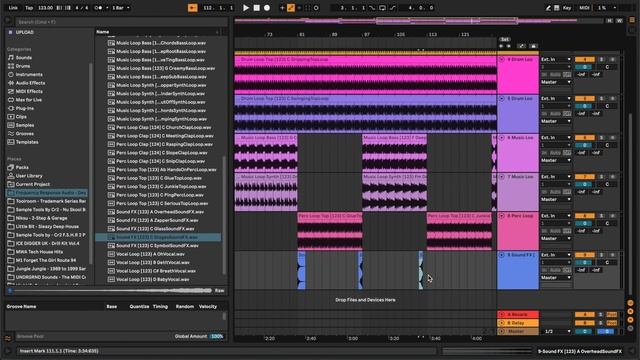Click the Grooves category icon
Viewport: 640px width, 360px height.
pos(11,133)
